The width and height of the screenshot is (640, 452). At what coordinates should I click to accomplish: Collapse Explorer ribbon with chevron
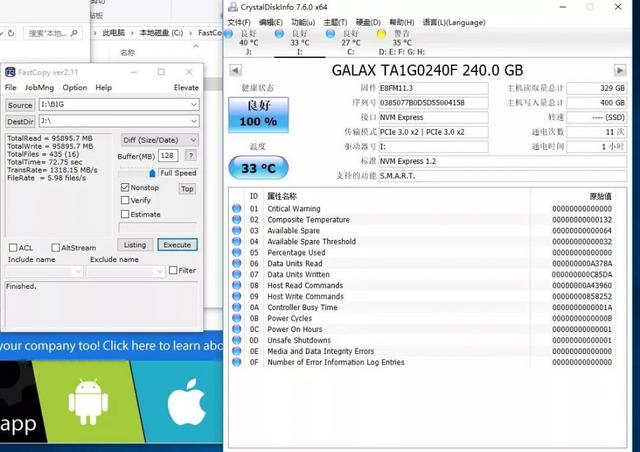click(196, 47)
